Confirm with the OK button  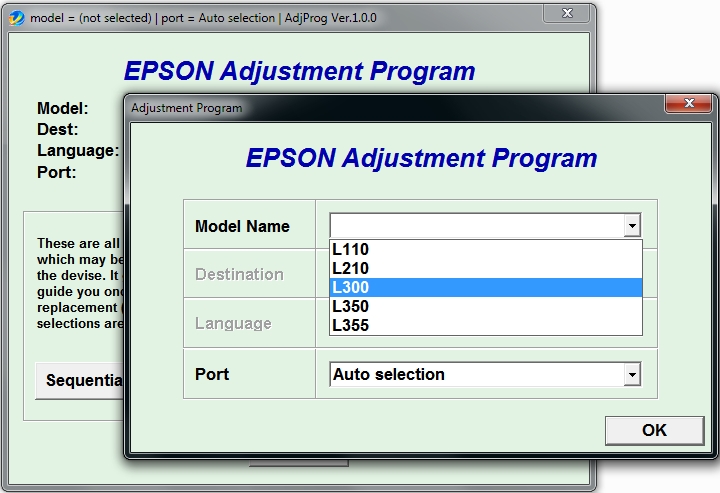point(654,431)
